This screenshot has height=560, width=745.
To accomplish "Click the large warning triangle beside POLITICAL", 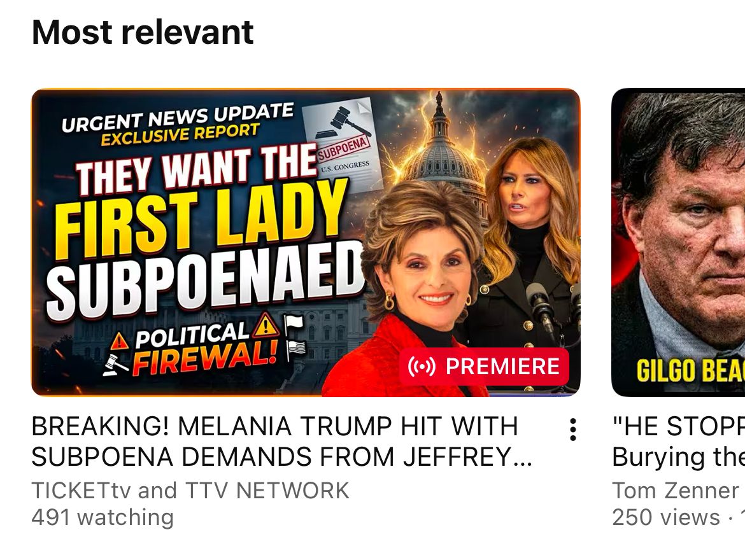I will 265,325.
